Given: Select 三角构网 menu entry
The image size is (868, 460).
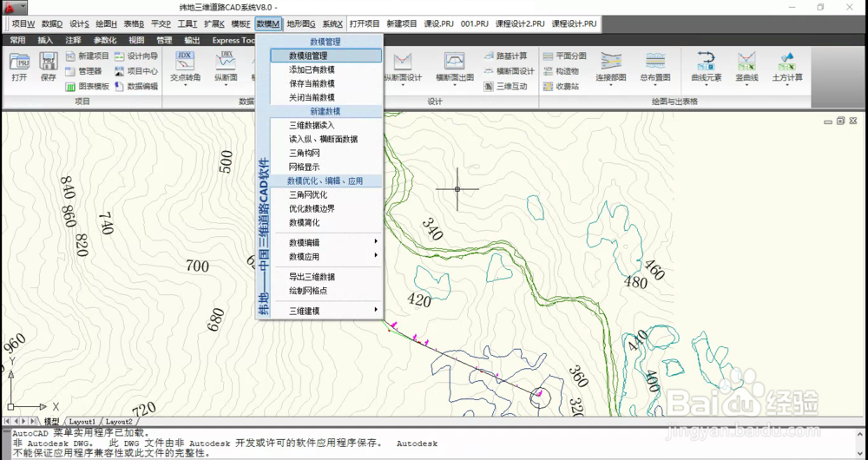Looking at the screenshot, I should (x=326, y=154).
